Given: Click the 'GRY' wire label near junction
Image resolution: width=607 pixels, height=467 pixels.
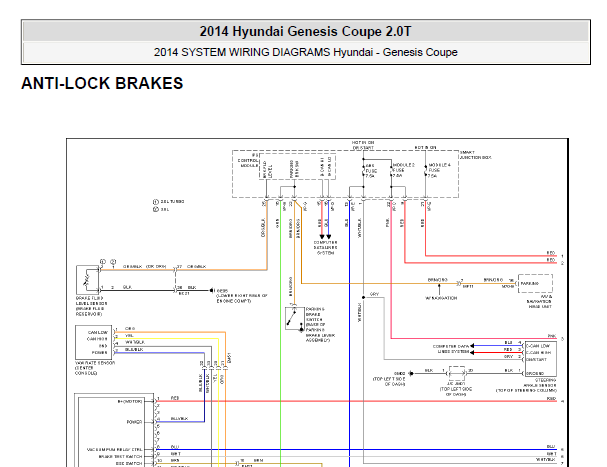Looking at the screenshot, I should point(374,294).
